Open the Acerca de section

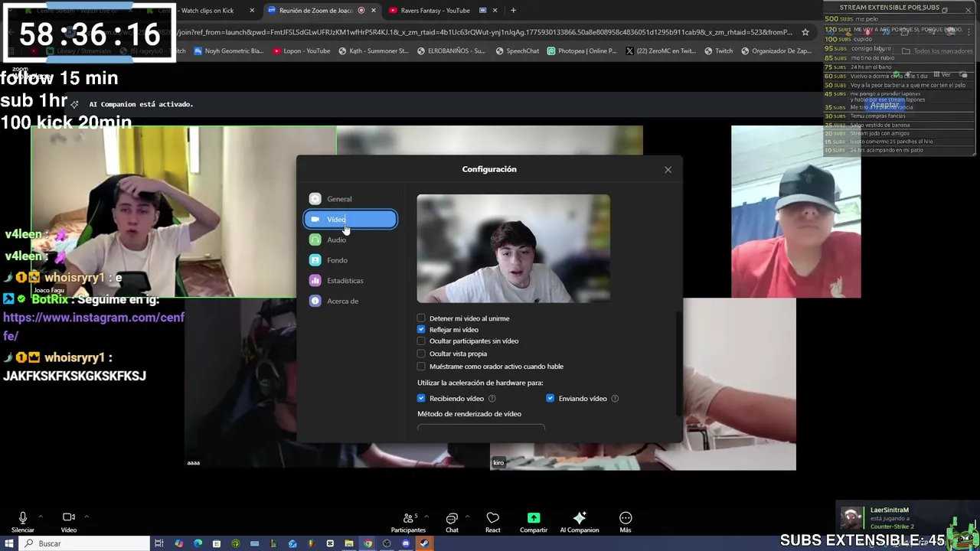(x=350, y=301)
